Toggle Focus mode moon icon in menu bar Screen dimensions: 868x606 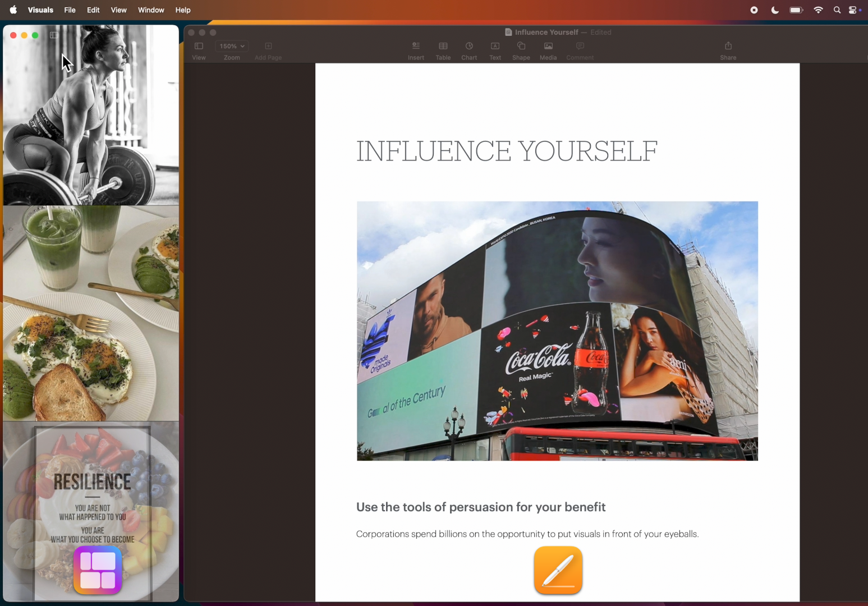pyautogui.click(x=775, y=10)
